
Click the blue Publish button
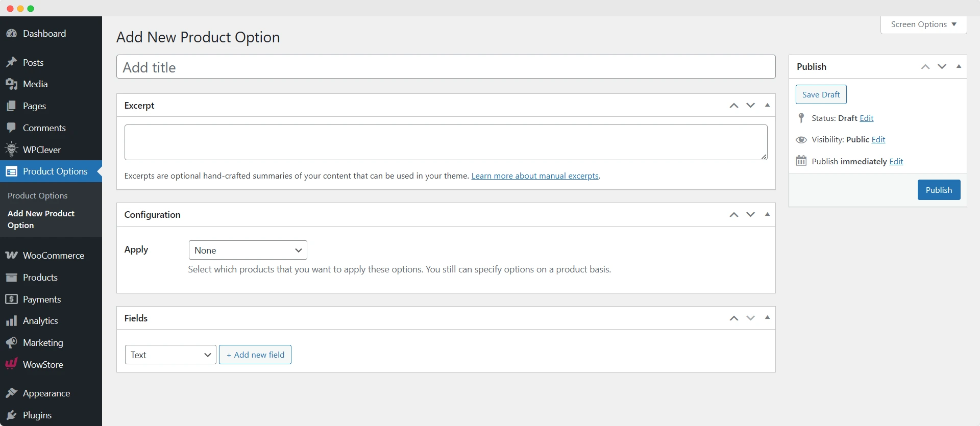coord(939,190)
